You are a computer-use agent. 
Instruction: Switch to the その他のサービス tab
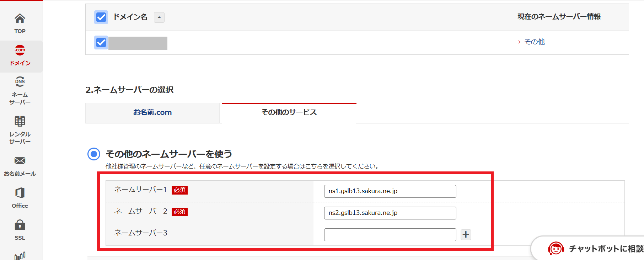click(x=289, y=113)
